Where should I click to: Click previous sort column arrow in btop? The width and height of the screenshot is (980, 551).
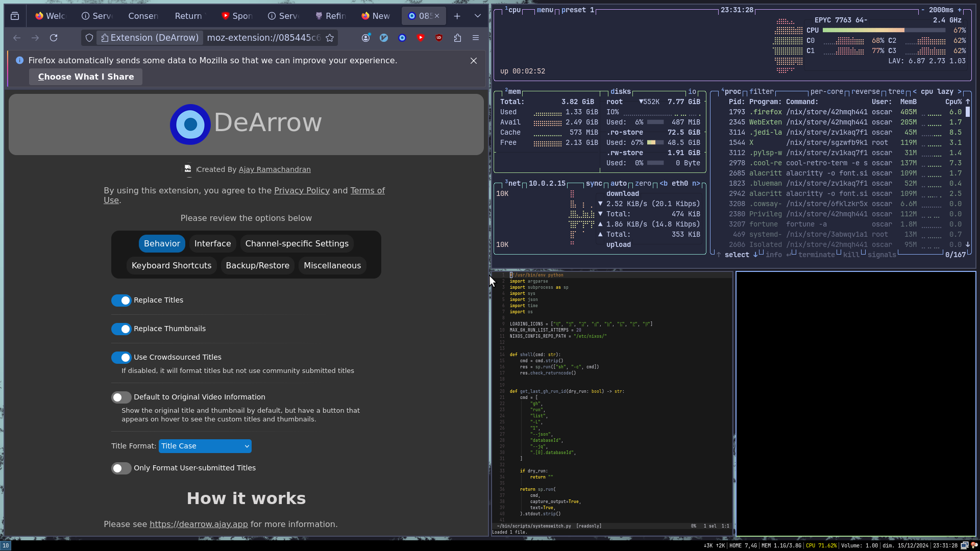click(x=915, y=91)
